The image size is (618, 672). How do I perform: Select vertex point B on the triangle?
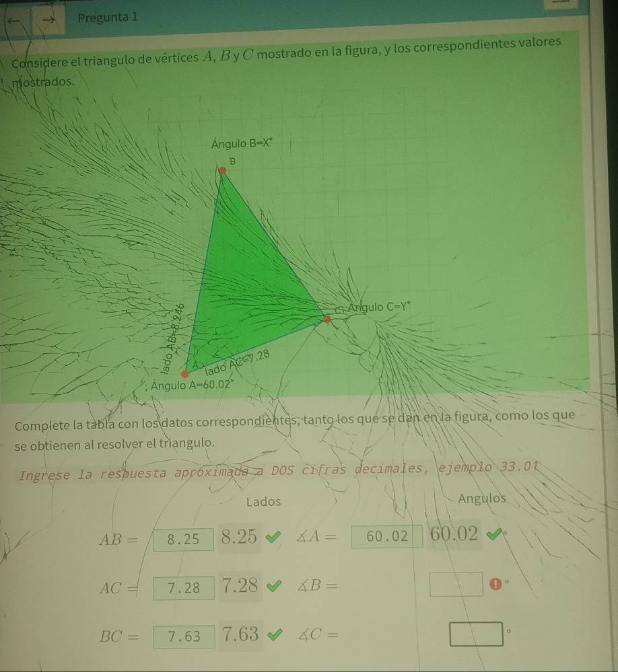point(222,170)
